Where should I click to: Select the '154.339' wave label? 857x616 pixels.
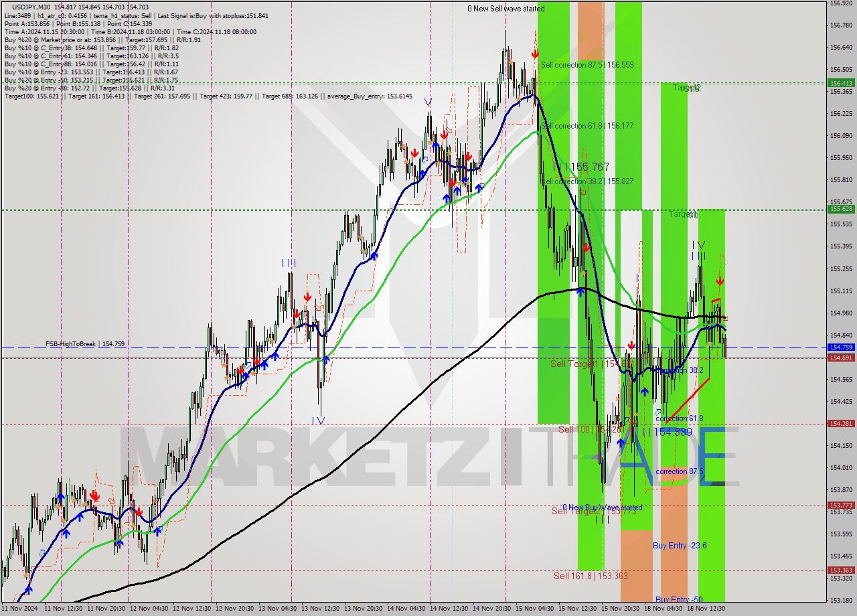coord(673,433)
